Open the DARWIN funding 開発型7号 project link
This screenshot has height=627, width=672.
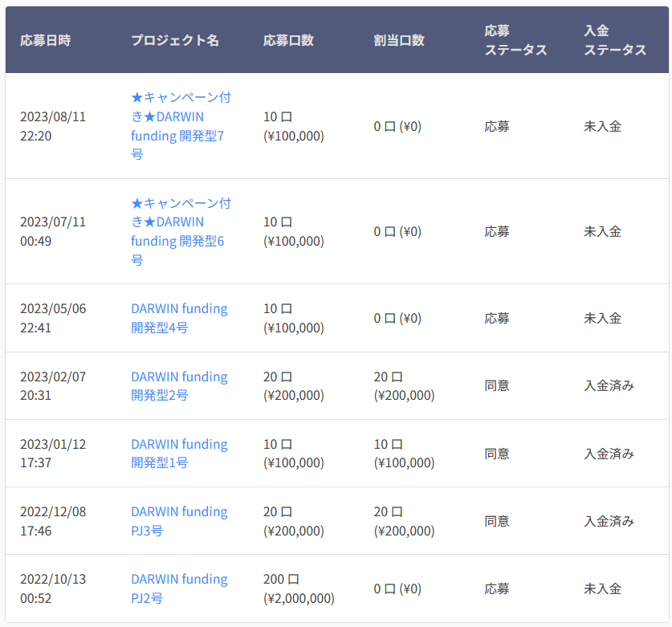181,126
